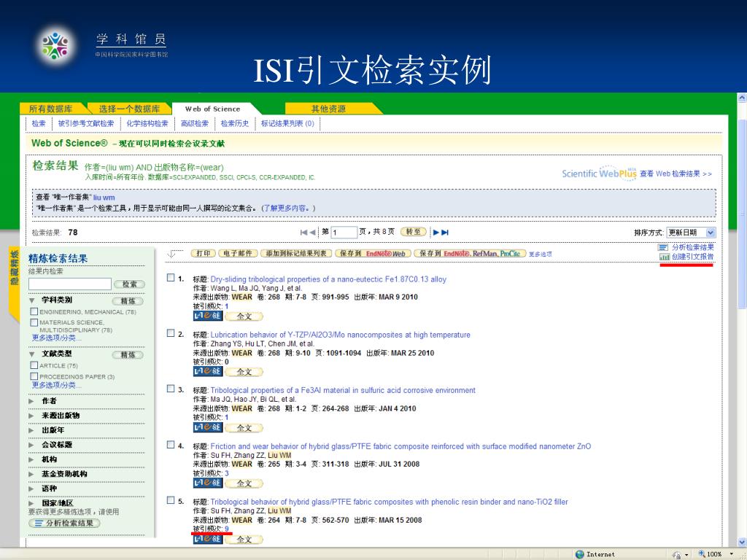Viewport: 747px width, 560px height.
Task: Select checkbox for result 2
Action: (x=171, y=333)
